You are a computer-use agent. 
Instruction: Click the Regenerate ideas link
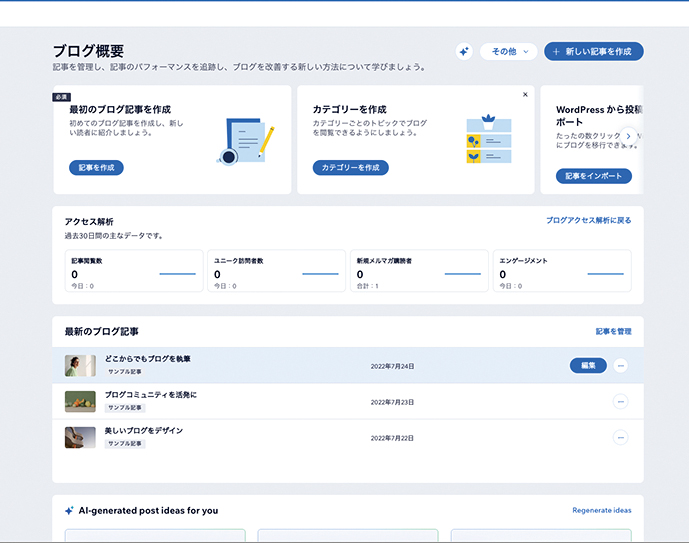click(601, 510)
